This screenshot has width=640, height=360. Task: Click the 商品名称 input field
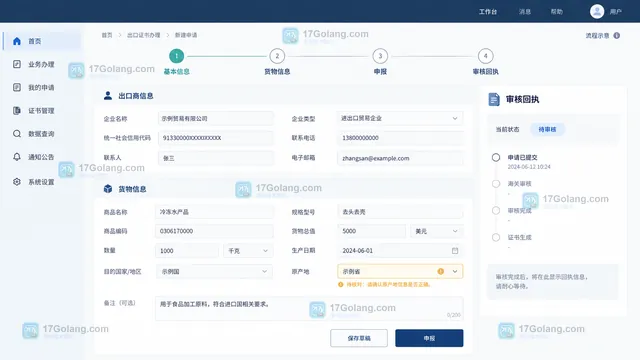pyautogui.click(x=214, y=212)
